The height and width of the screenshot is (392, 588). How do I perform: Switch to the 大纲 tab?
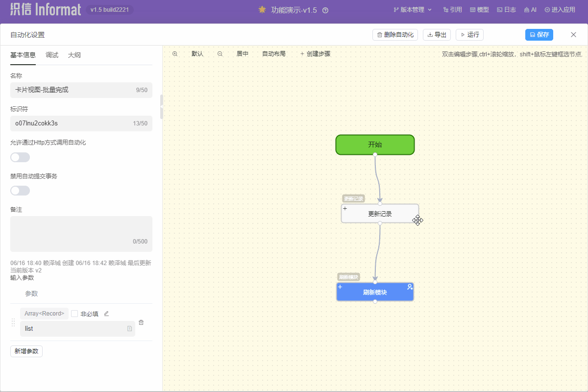coord(74,55)
